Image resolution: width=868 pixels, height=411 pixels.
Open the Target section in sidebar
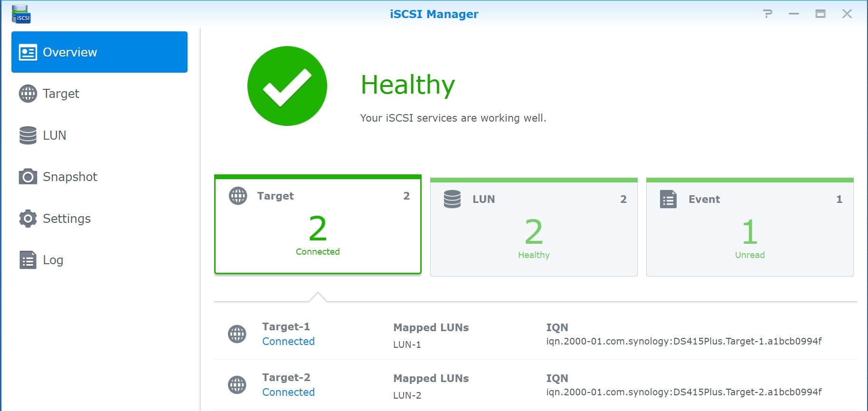click(x=61, y=94)
